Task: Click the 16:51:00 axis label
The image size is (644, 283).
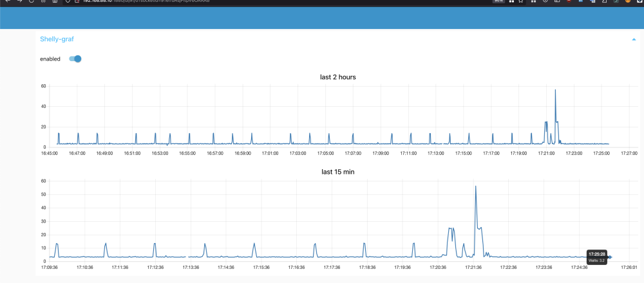Action: coord(132,153)
